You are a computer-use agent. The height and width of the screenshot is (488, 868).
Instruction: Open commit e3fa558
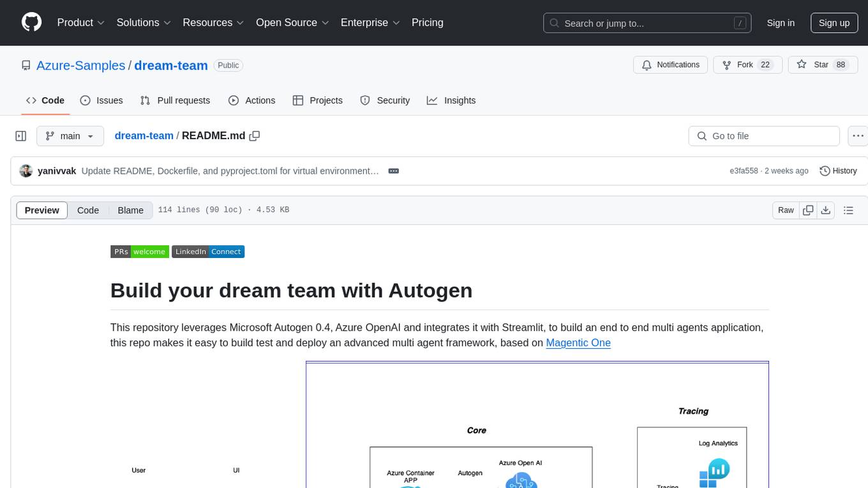point(744,171)
